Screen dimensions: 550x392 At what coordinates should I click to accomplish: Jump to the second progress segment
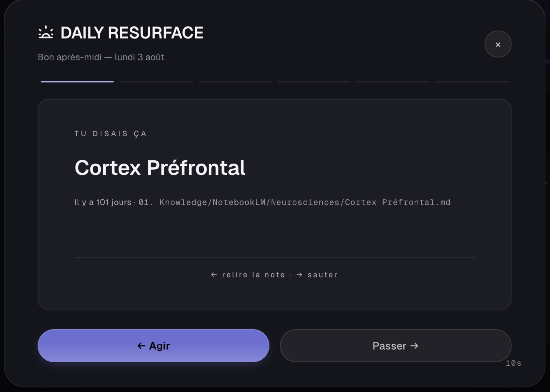156,82
